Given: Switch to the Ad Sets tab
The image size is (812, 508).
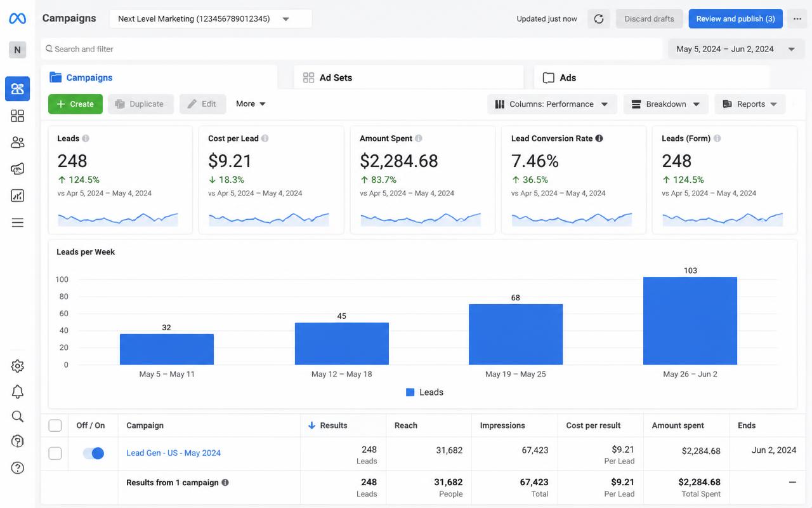Looking at the screenshot, I should (x=409, y=77).
